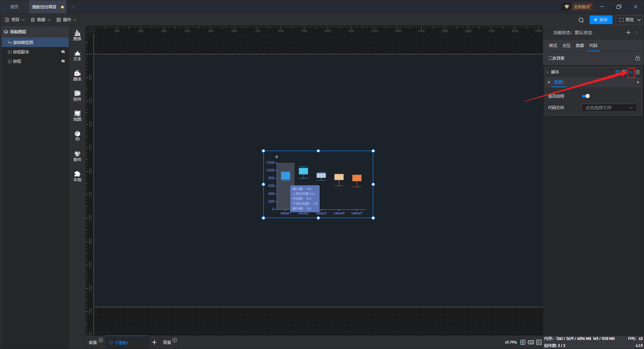Click the 发布 publish button
The height and width of the screenshot is (349, 644).
[x=601, y=20]
